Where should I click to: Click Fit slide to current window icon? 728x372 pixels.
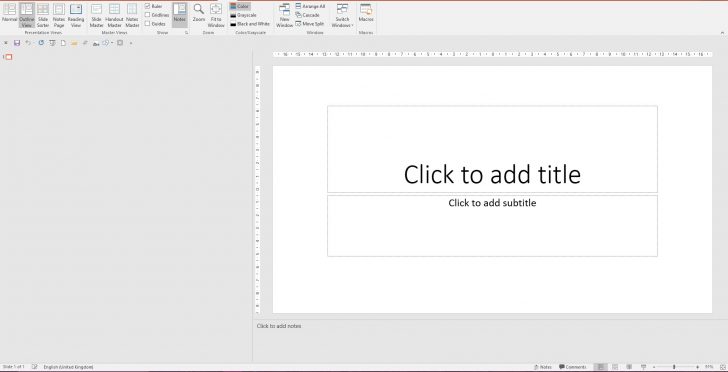click(x=722, y=367)
